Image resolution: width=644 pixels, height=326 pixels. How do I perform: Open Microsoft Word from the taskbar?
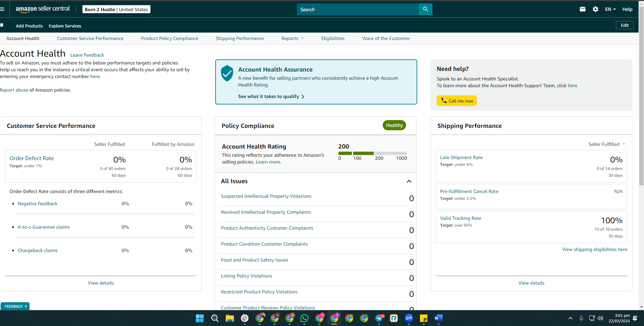click(438, 318)
